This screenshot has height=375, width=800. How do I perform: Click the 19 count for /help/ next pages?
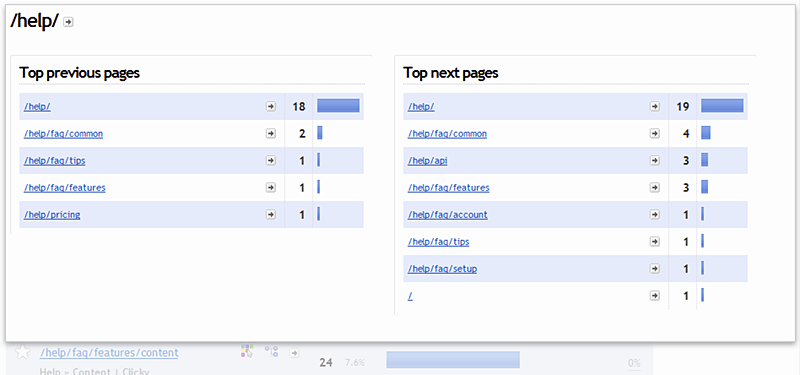[683, 107]
